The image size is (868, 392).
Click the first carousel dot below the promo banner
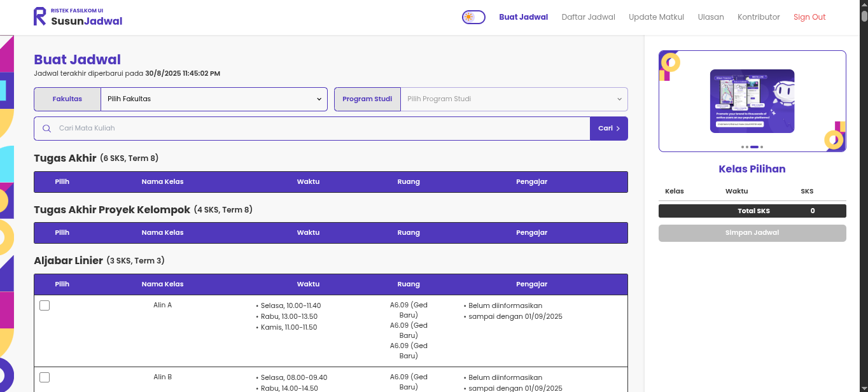tap(743, 147)
